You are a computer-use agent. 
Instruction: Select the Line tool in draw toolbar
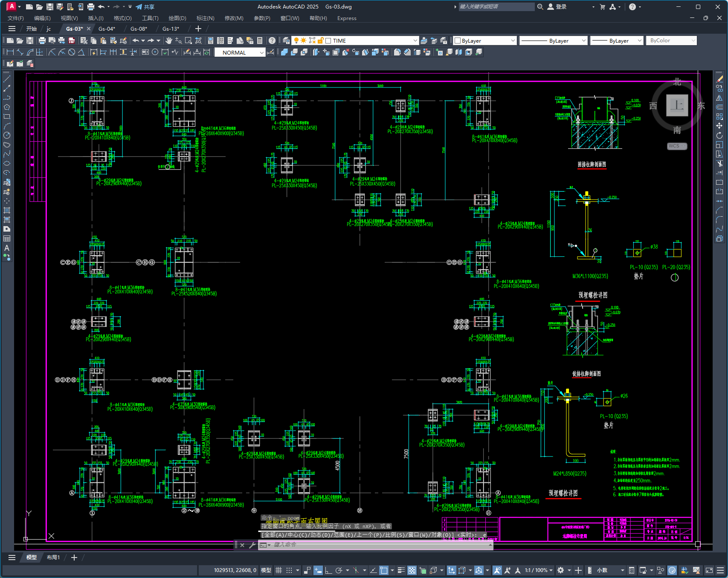click(7, 79)
